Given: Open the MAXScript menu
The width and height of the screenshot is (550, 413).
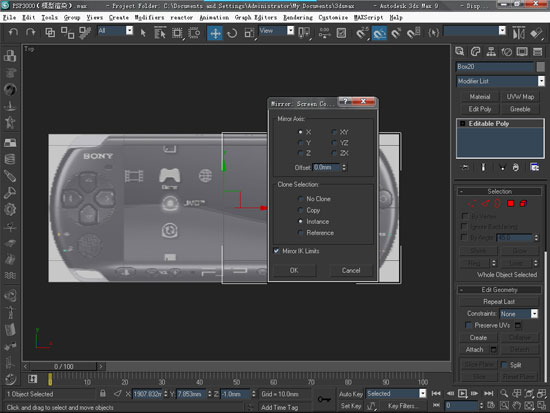Looking at the screenshot, I should [x=368, y=17].
